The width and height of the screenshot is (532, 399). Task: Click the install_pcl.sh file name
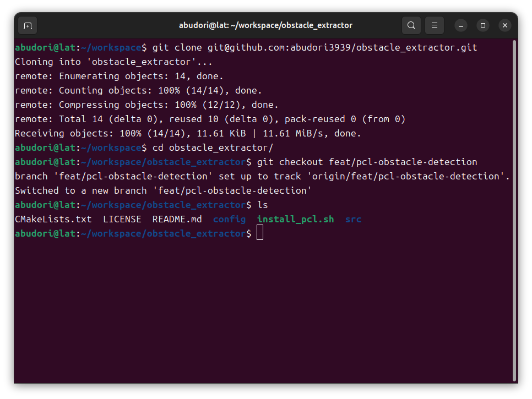pos(296,220)
